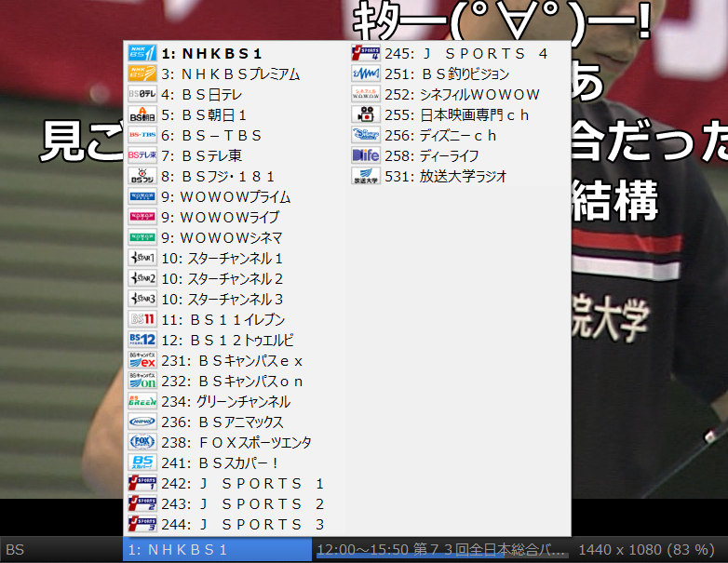Select 245: J SPORTS 4

tap(459, 53)
